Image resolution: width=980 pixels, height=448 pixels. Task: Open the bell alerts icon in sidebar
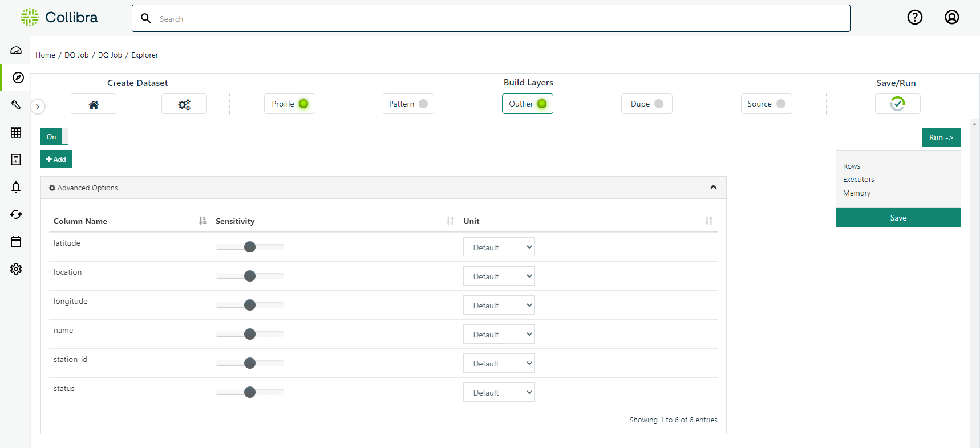pyautogui.click(x=16, y=187)
